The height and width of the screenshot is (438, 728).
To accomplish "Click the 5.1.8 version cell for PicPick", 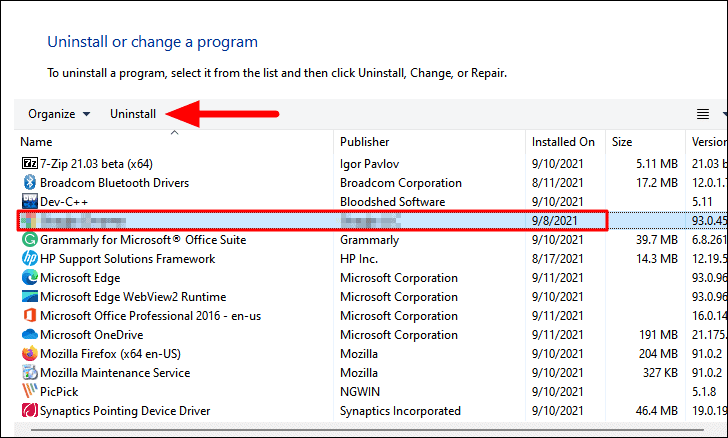I will pos(704,392).
